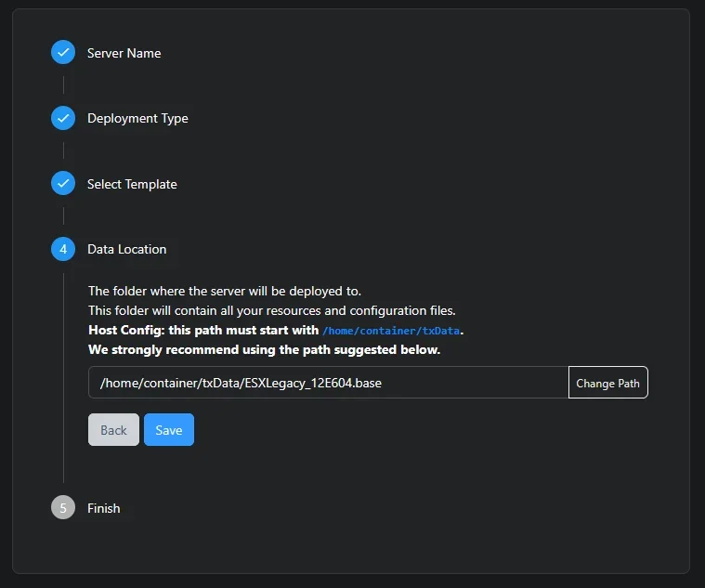
Task: Click 'The folder where the server will be deployed to.' text
Action: tap(225, 292)
